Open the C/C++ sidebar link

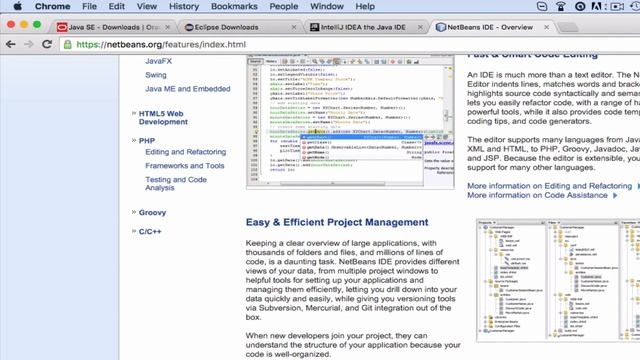150,232
